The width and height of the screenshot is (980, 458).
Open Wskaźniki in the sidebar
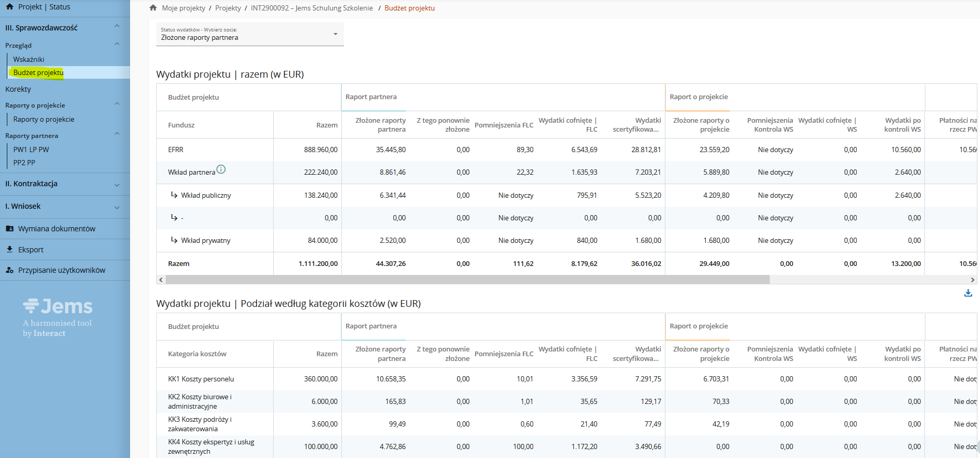click(29, 59)
